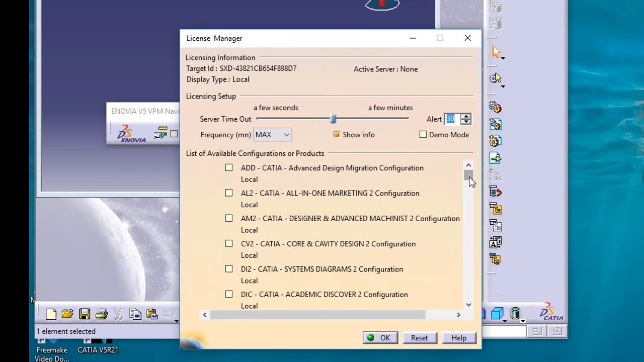This screenshot has height=362, width=644.
Task: Click the arrow-with-gears selection icon
Action: click(x=496, y=78)
